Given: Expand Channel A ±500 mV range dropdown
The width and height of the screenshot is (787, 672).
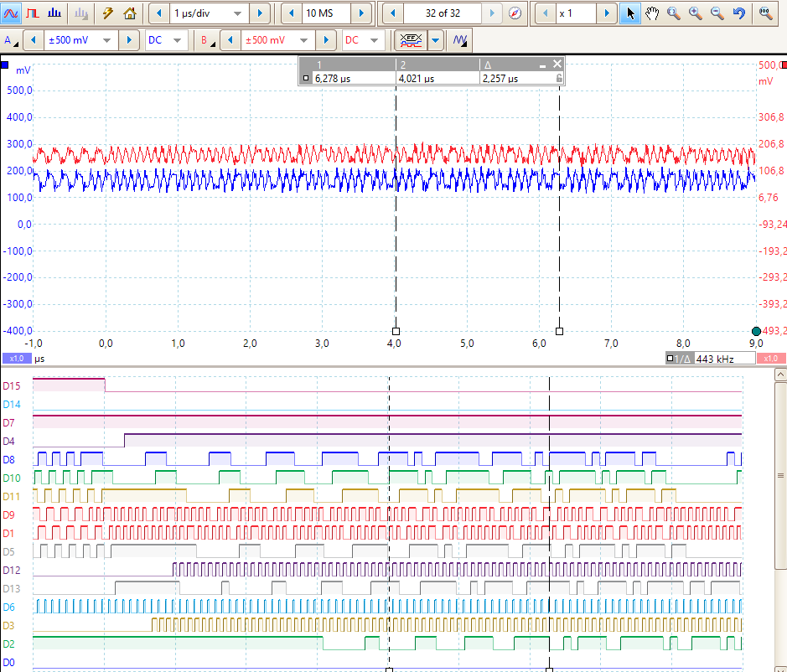Looking at the screenshot, I should [107, 40].
